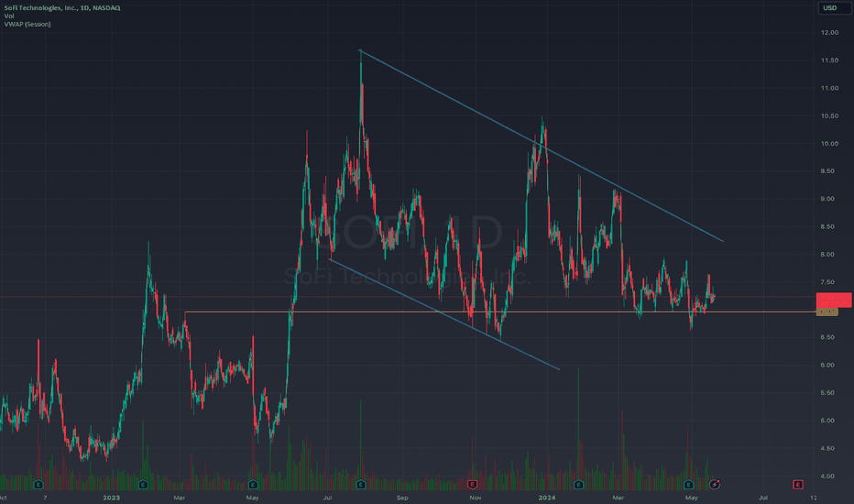Click the 11.50 price axis label
854x504 pixels.
pyautogui.click(x=829, y=60)
